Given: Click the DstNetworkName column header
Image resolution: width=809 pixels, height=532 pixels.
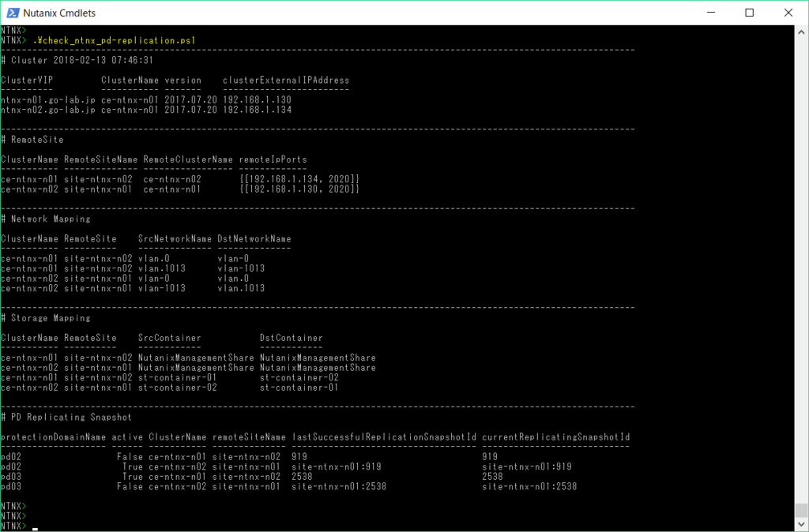Looking at the screenshot, I should click(x=254, y=238).
